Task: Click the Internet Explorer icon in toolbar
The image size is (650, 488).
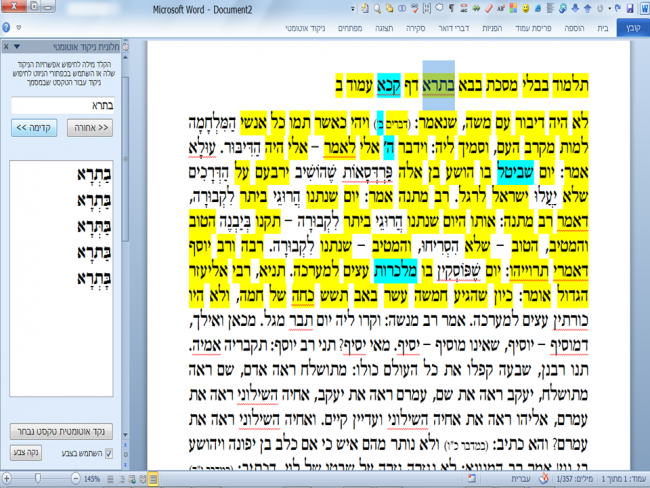Action: click(538, 8)
